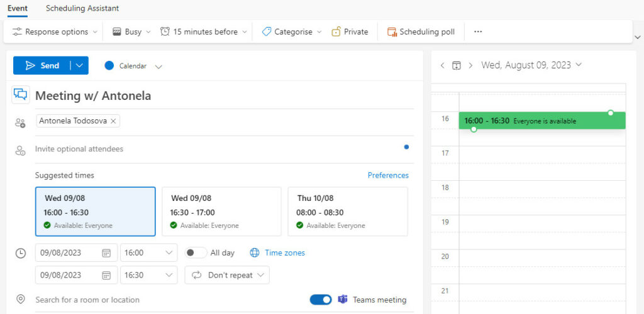Go to next day in calendar pane
This screenshot has height=314, width=644.
pyautogui.click(x=470, y=65)
